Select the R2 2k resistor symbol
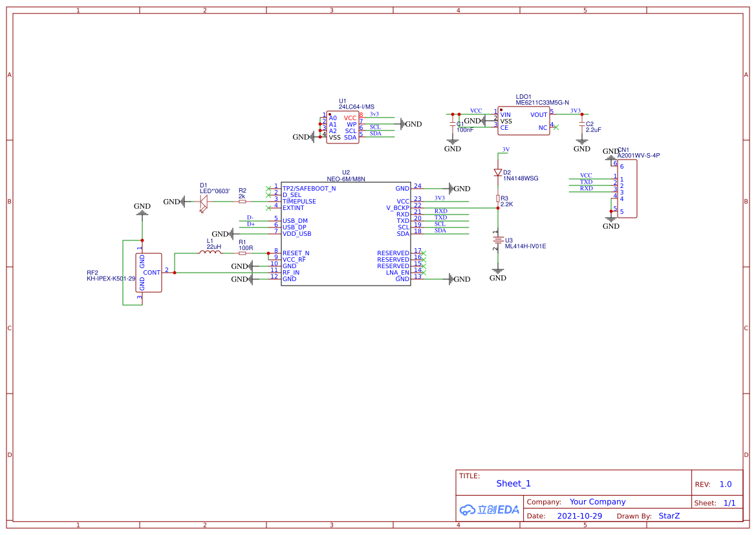 pos(243,202)
